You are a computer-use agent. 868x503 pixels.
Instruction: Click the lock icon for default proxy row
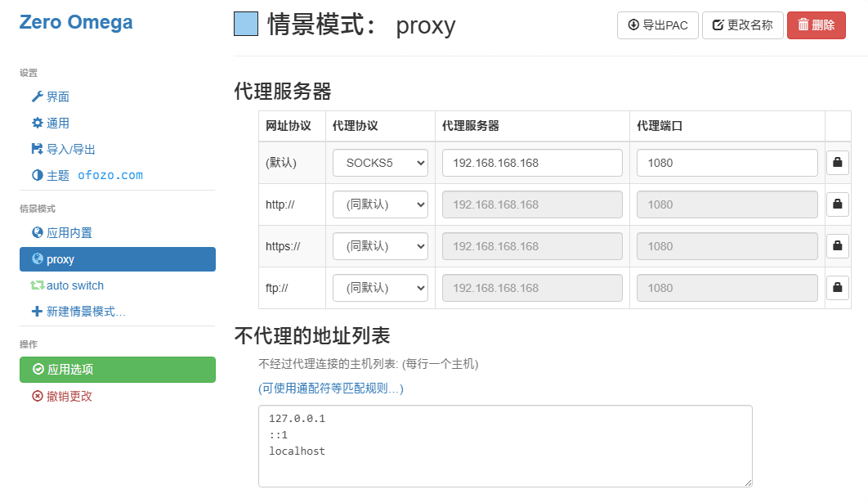(837, 163)
